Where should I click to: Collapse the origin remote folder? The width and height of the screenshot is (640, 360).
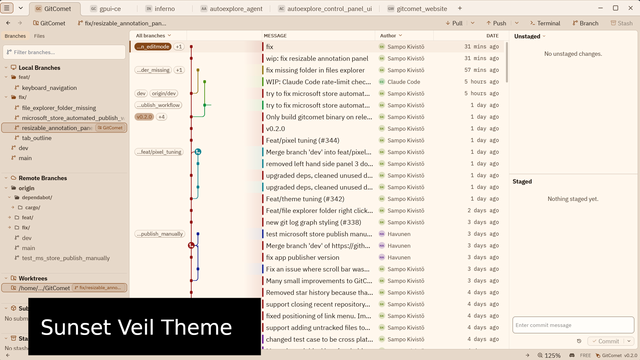click(x=6, y=188)
